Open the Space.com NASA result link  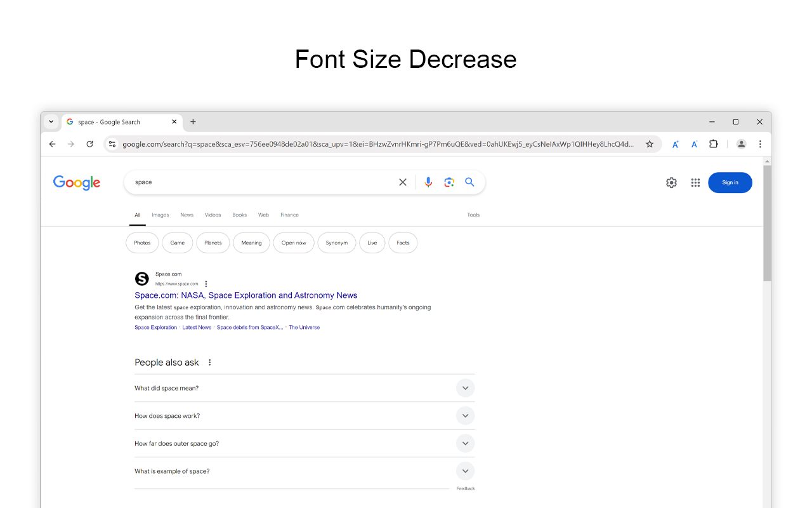[246, 295]
